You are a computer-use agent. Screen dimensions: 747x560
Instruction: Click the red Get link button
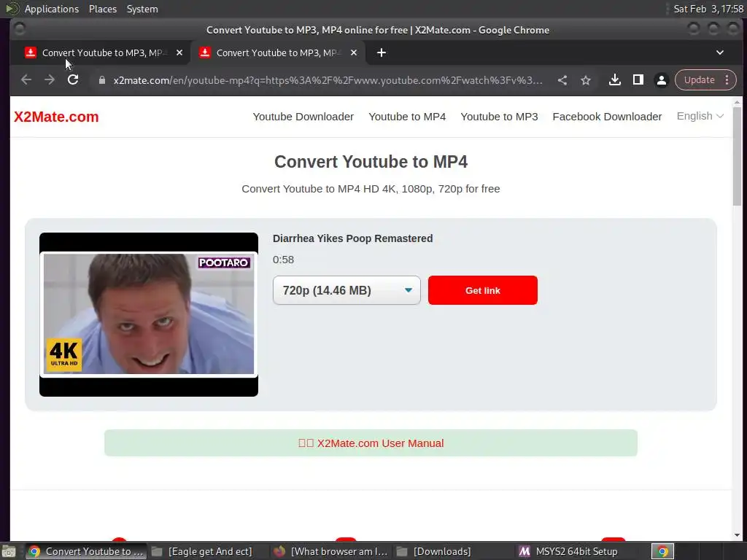click(x=483, y=290)
